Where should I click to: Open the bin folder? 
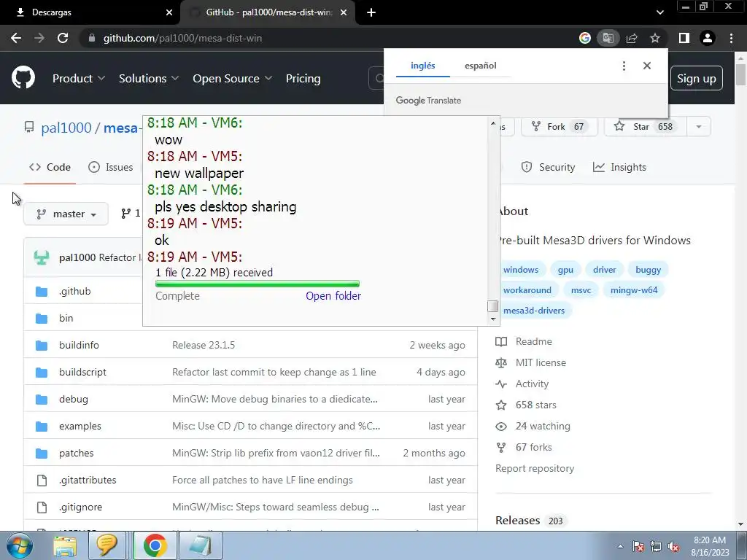point(66,318)
